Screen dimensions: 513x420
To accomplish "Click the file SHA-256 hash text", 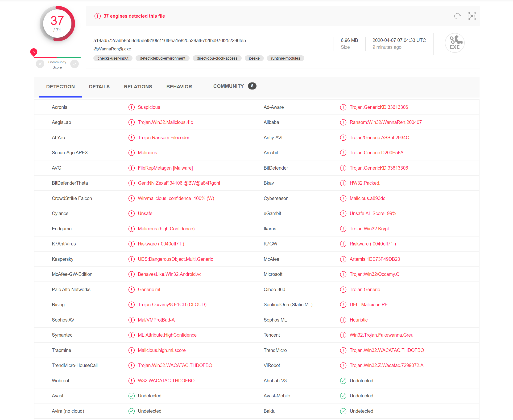I will pos(170,41).
